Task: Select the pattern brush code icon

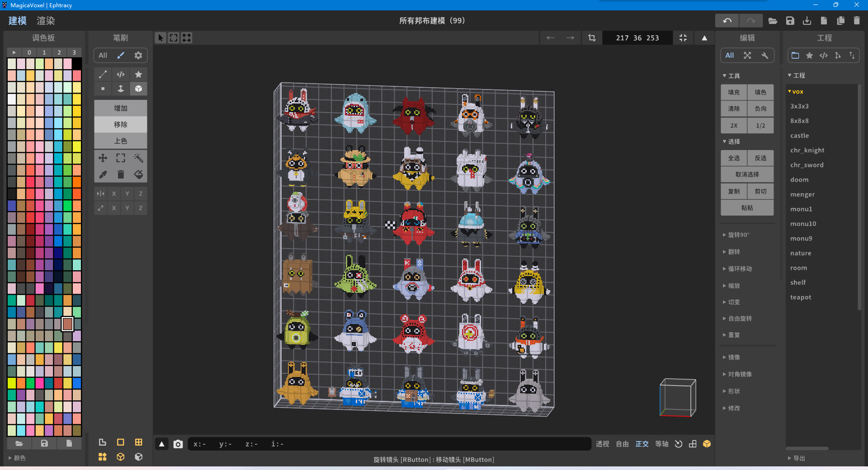Action: click(121, 74)
